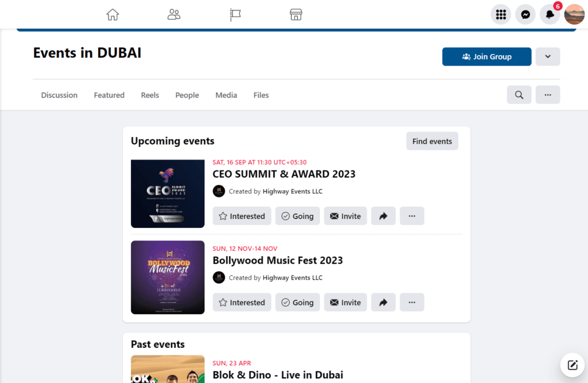Open the Bollywood Music Fest event poster
The height and width of the screenshot is (383, 588).
[x=168, y=277]
